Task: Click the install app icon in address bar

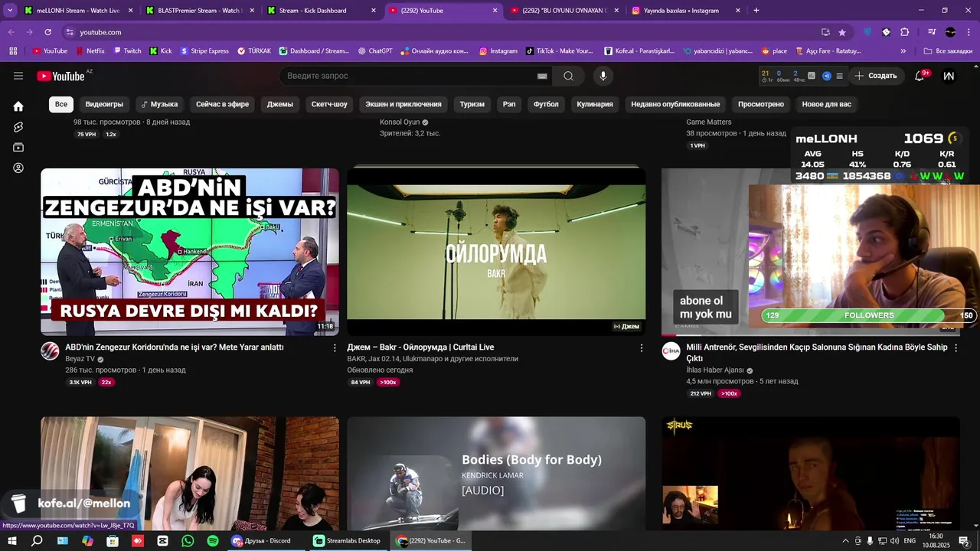Action: 825,32
